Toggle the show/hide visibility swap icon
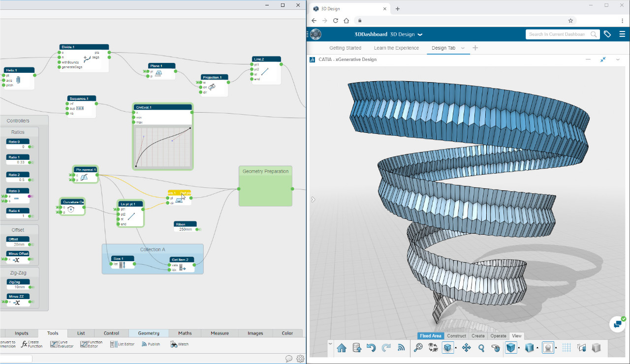This screenshot has width=630, height=364. [x=434, y=348]
